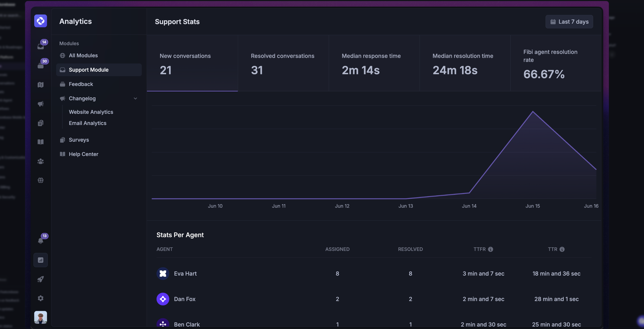Click the TTR info indicator
644x329 pixels.
coord(562,249)
